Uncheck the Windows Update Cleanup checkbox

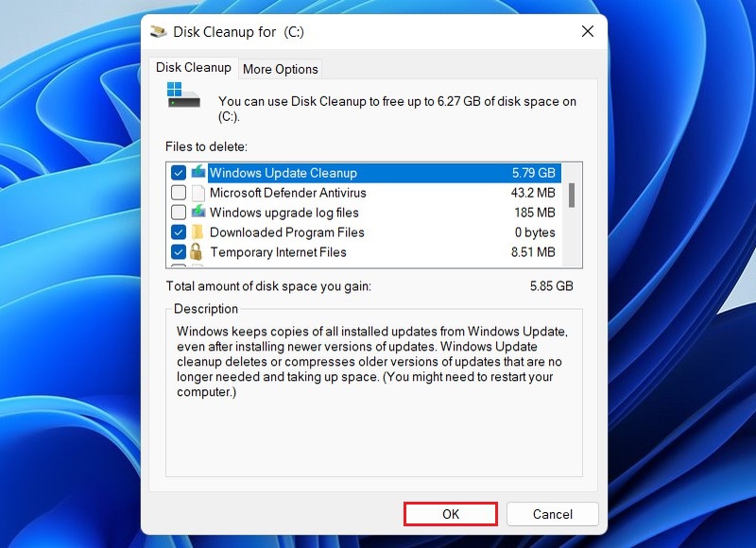point(179,173)
